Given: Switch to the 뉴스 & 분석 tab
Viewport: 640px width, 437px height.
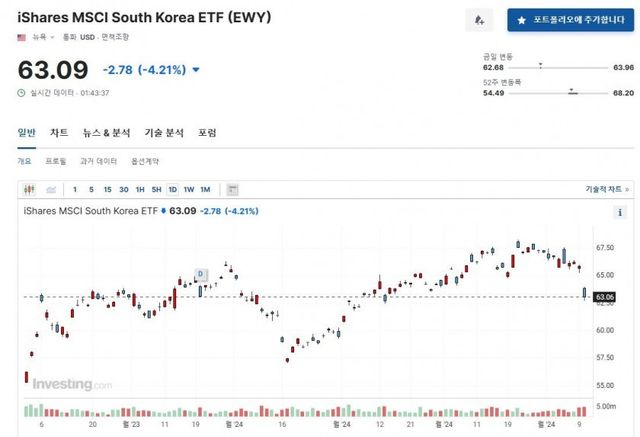Looking at the screenshot, I should click(106, 132).
